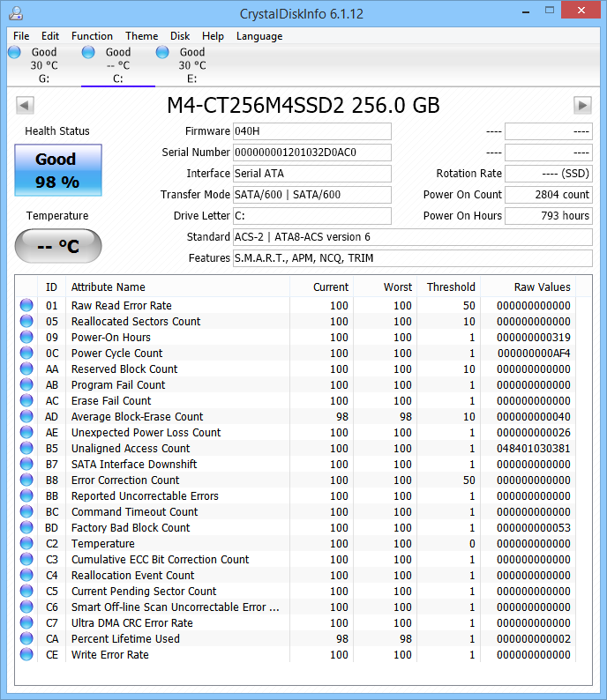Click the Standard field ACS-2

413,237
